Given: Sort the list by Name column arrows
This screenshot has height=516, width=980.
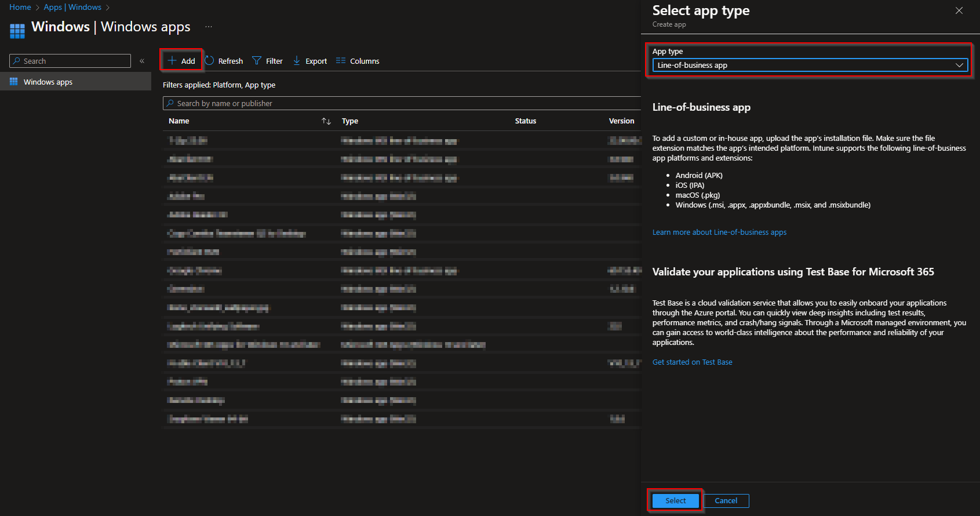Looking at the screenshot, I should (x=326, y=121).
